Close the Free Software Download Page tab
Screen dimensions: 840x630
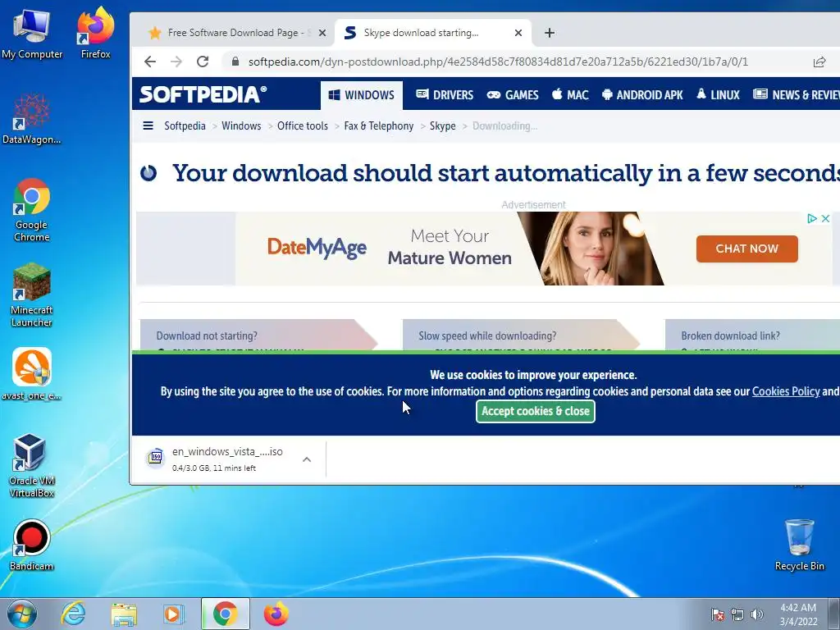pyautogui.click(x=322, y=33)
